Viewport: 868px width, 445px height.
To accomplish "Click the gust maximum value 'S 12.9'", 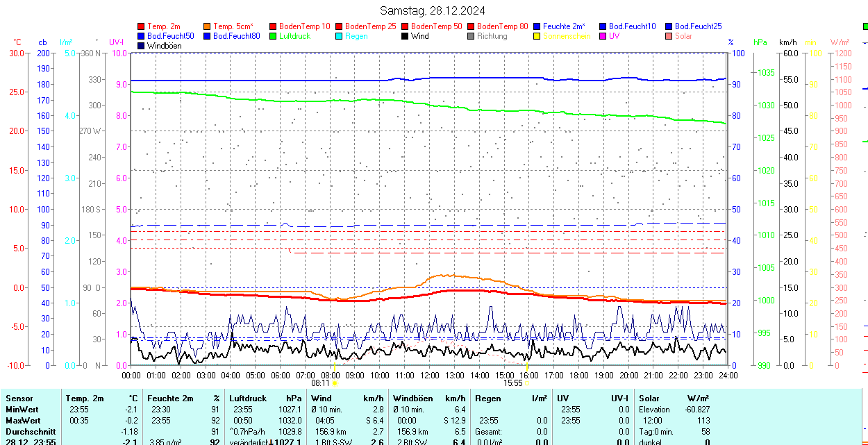I will [x=455, y=421].
